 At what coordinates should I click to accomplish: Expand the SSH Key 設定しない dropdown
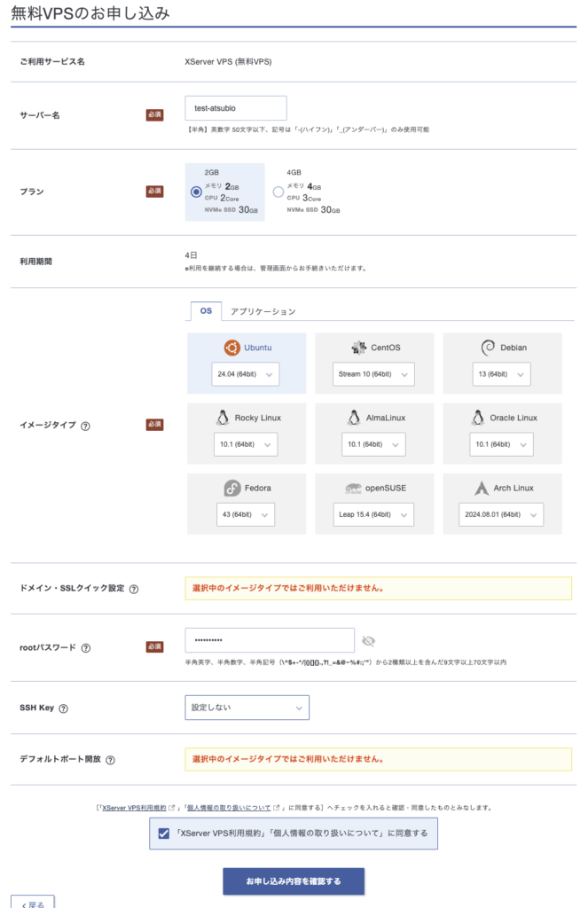pyautogui.click(x=247, y=708)
